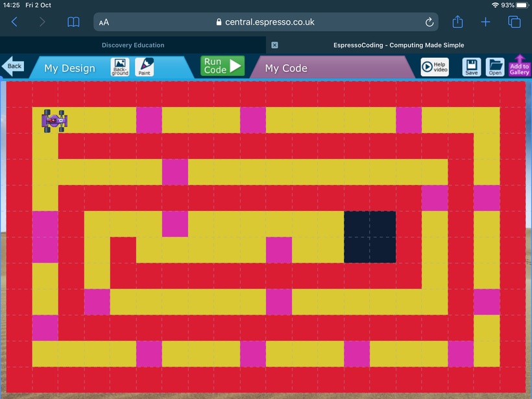The width and height of the screenshot is (532, 399).
Task: Switch to the Discovery Education tab
Action: click(133, 45)
